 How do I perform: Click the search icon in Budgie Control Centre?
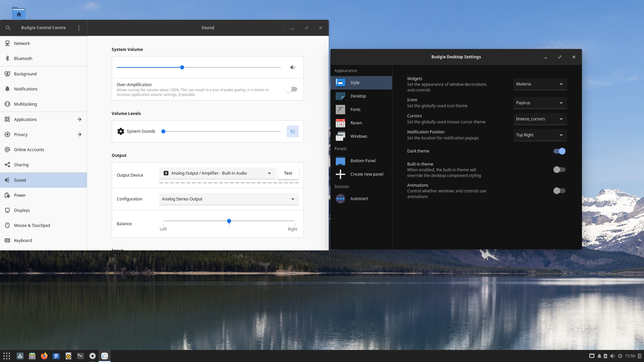click(8, 28)
